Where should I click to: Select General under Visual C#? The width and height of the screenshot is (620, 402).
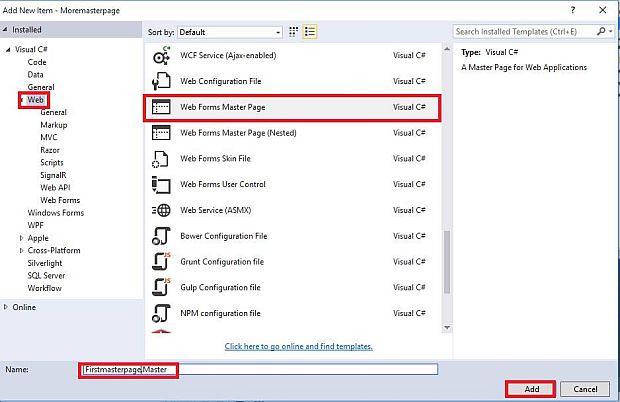point(41,87)
